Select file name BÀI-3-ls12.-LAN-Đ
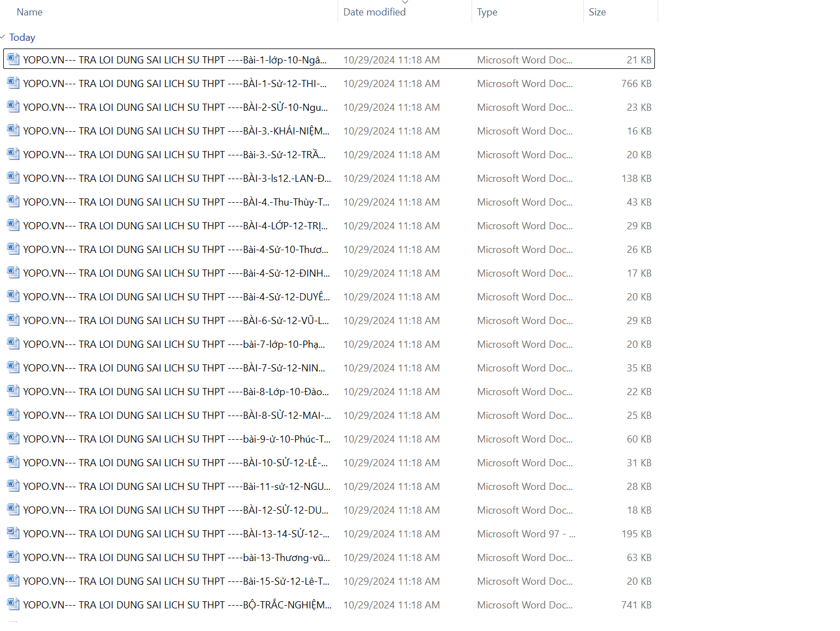Screen dimensions: 840x631 (x=177, y=178)
